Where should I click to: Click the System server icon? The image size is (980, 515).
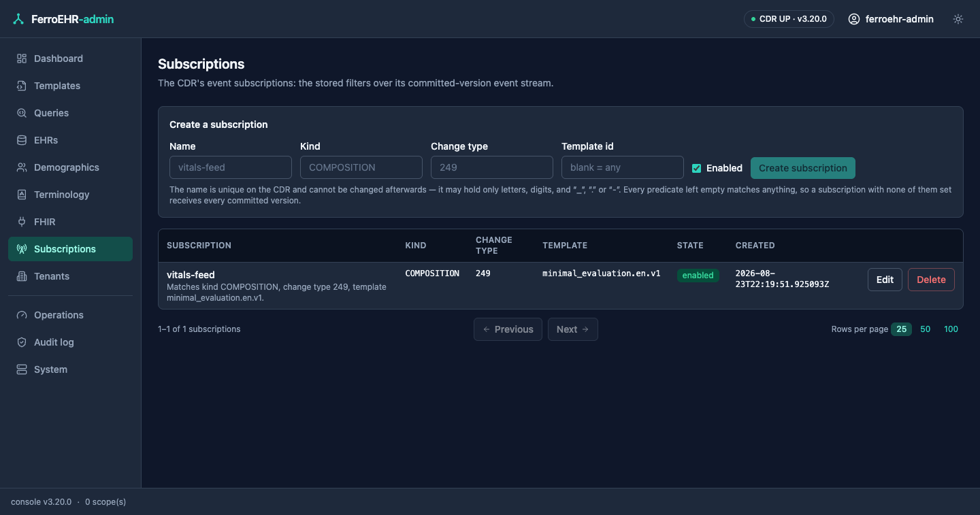(x=22, y=369)
